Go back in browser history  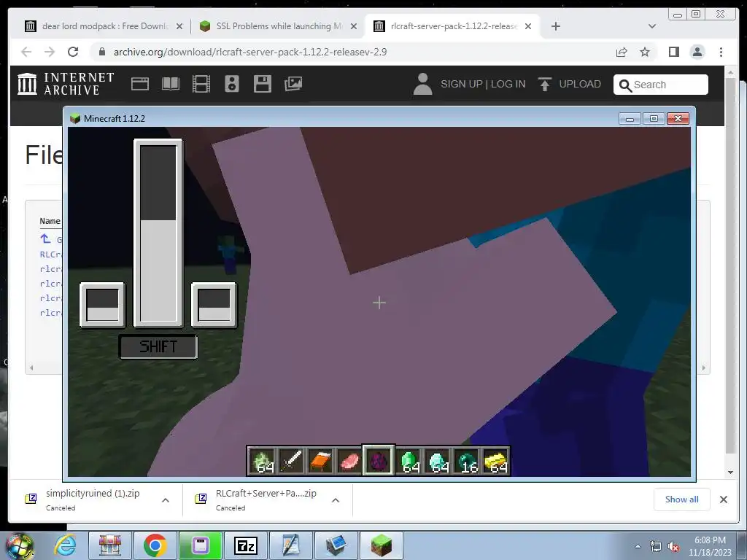pyautogui.click(x=26, y=52)
